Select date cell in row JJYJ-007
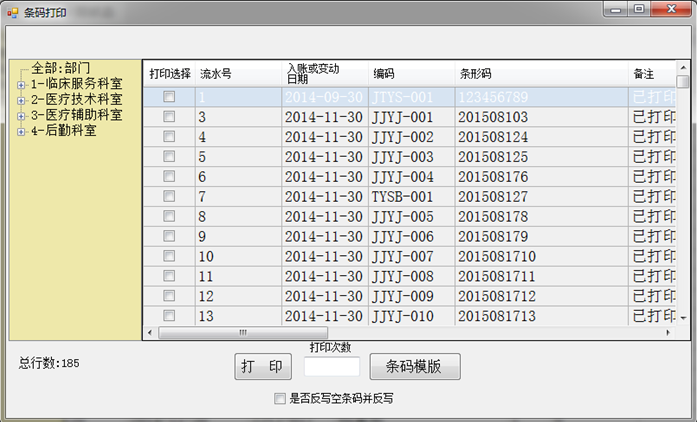Screen dimensions: 697x422 click(325, 256)
